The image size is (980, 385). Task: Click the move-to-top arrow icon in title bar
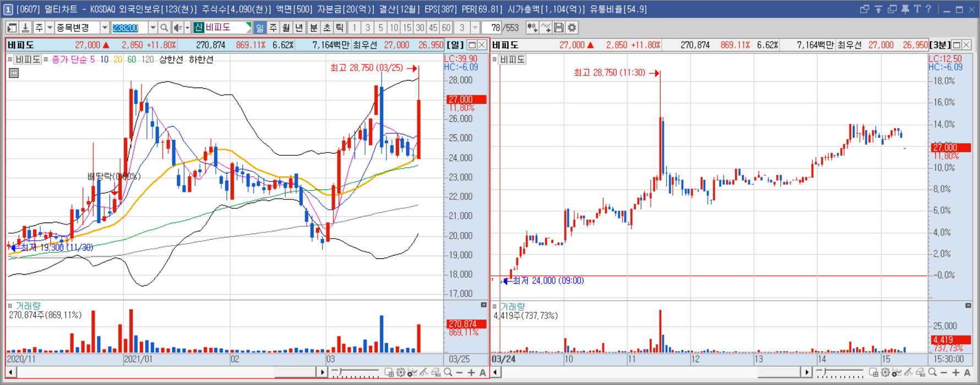point(878,9)
